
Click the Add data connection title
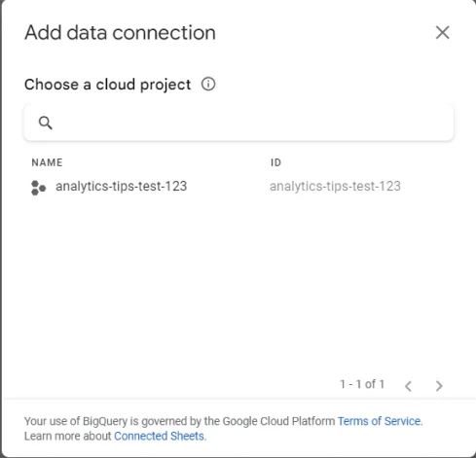(120, 33)
